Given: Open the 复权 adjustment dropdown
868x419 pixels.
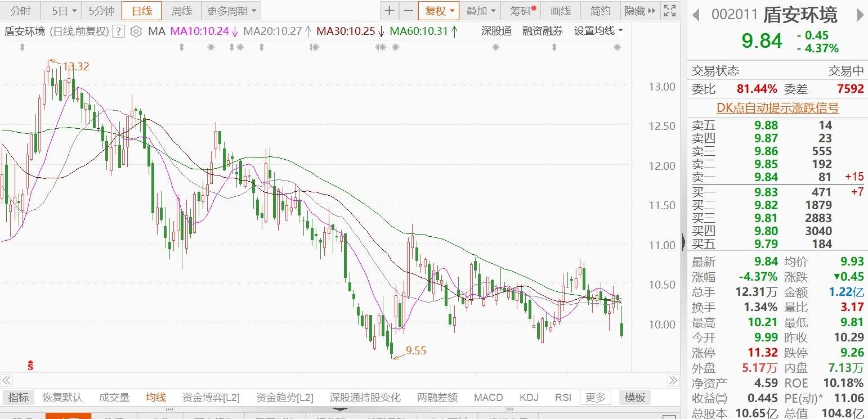Looking at the screenshot, I should [438, 11].
